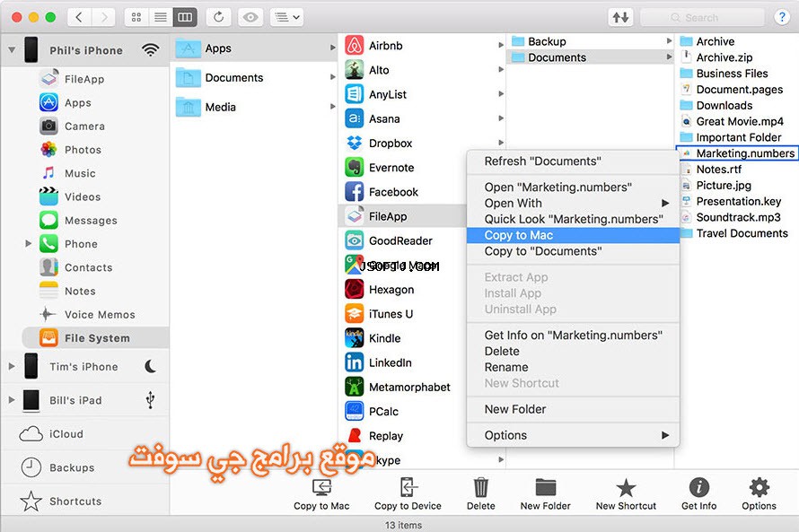Expand the Open With submenu
This screenshot has height=532, width=799.
(574, 203)
